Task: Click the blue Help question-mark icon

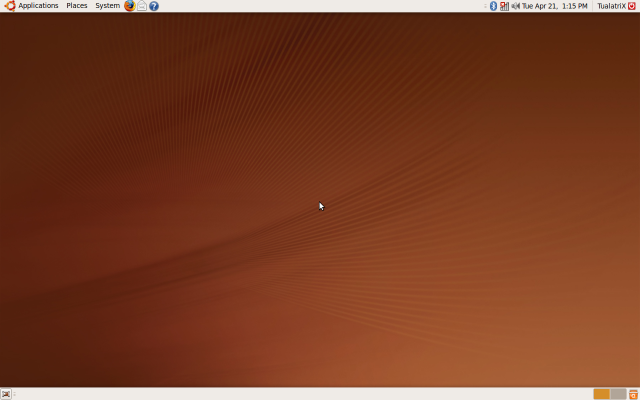Action: (x=154, y=6)
